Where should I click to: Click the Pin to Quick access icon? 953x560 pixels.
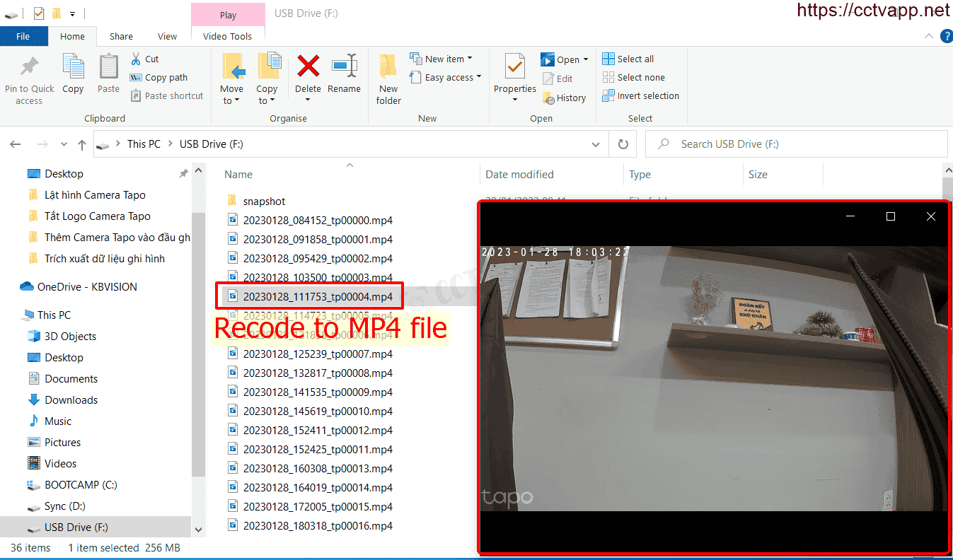29,66
